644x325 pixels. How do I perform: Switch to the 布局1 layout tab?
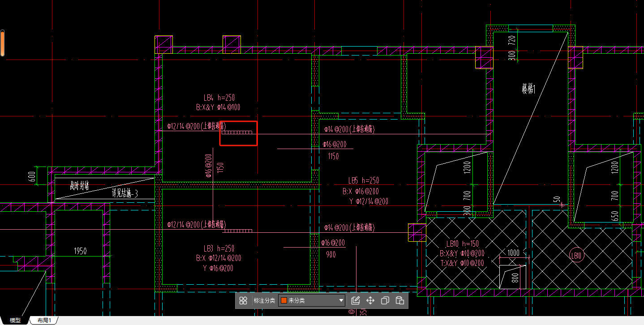[x=44, y=321]
